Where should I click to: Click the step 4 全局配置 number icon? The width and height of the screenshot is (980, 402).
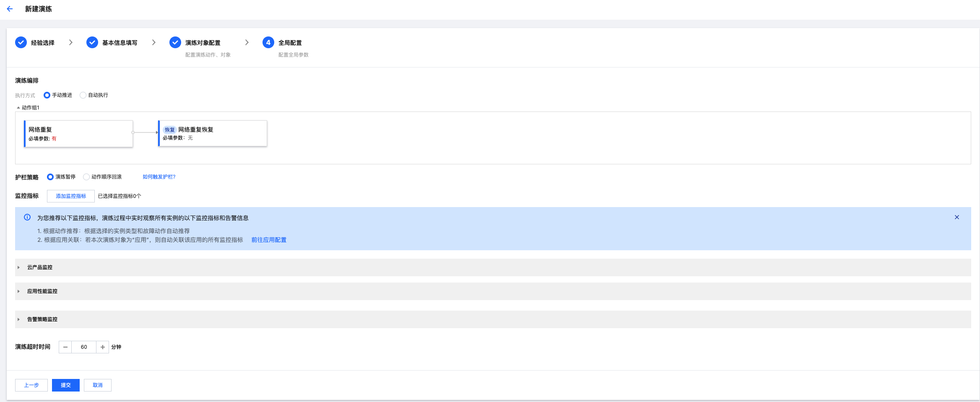point(268,42)
